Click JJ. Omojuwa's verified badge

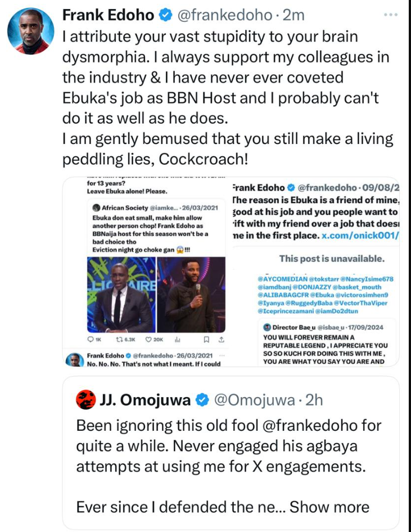201,400
